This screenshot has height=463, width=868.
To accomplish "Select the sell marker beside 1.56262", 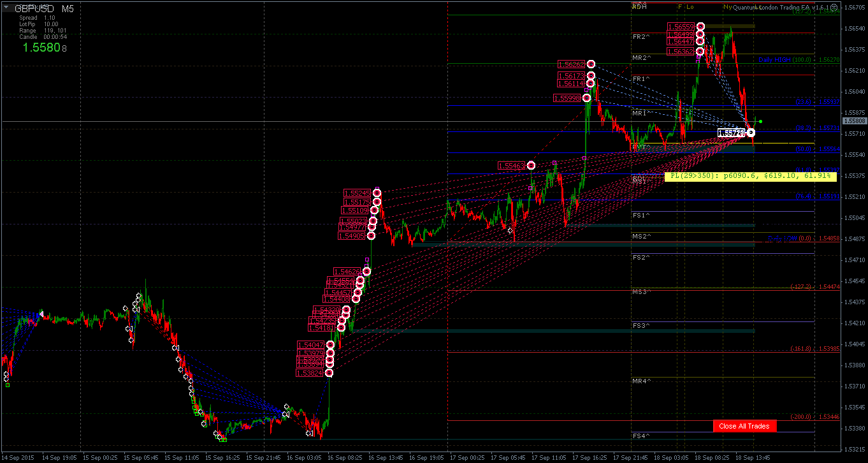I will (x=591, y=64).
